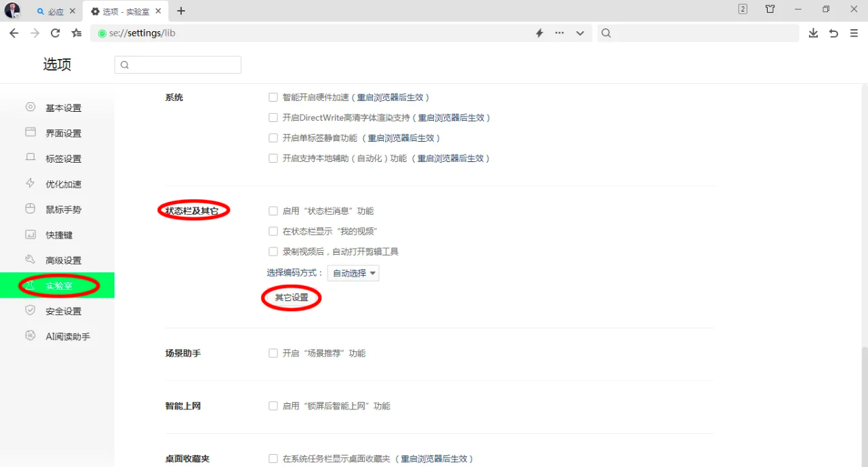Click the 其它设置 button
Viewport: 868px width, 467px height.
[x=292, y=298]
